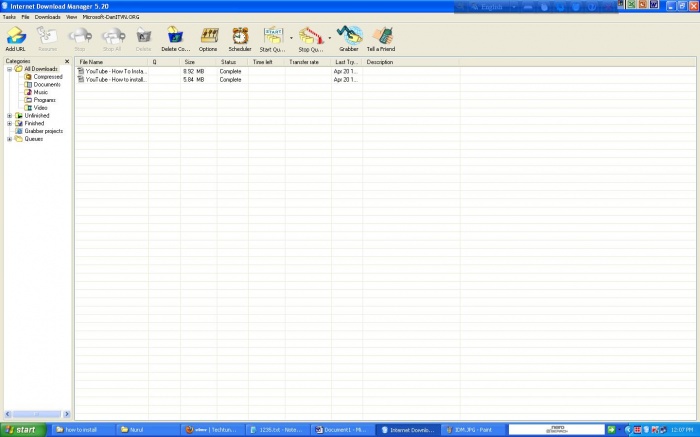Image resolution: width=700 pixels, height=437 pixels.
Task: Select the Documents category
Action: point(47,84)
